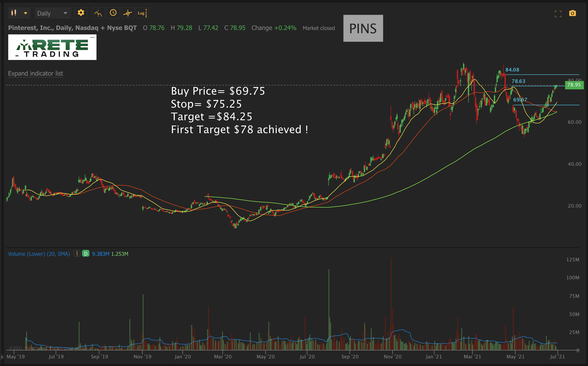
Task: Click the clock extended hours icon
Action: 113,13
